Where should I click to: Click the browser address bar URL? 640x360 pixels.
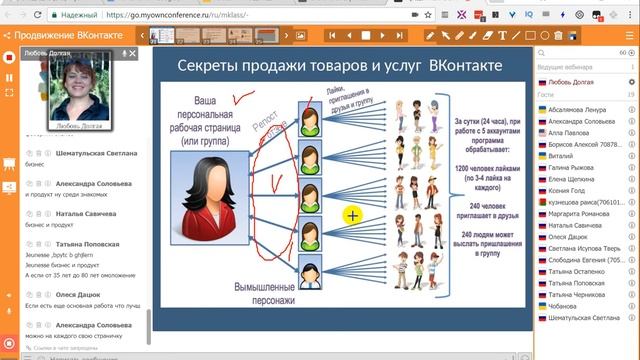[x=176, y=15]
